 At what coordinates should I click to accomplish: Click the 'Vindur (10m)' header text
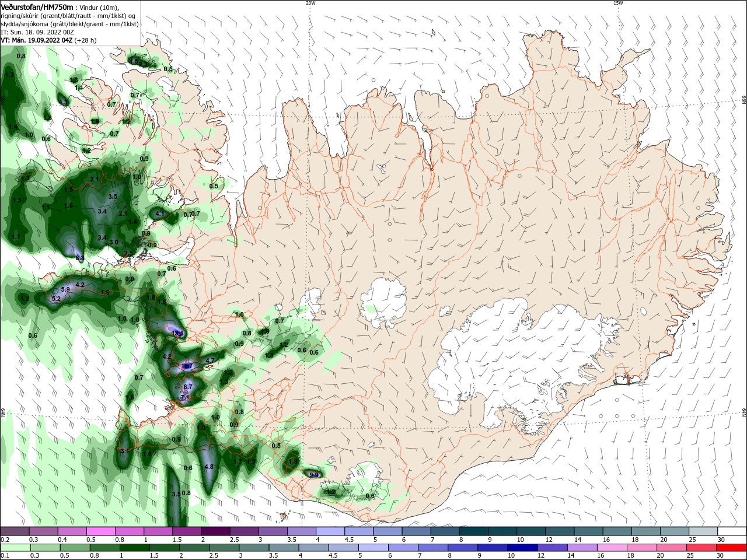coord(99,8)
